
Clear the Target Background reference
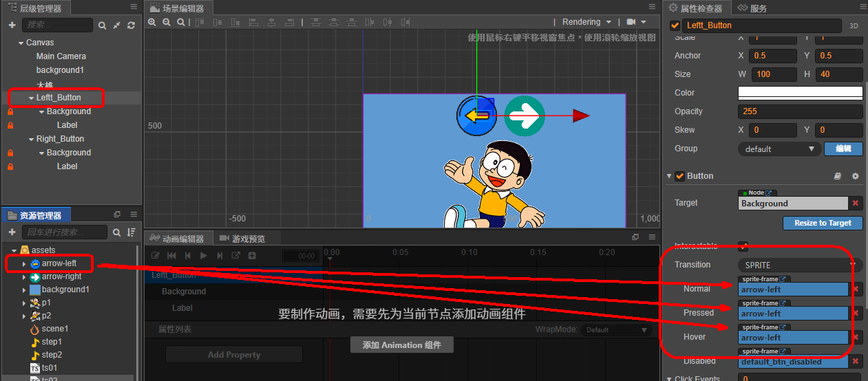pos(856,203)
